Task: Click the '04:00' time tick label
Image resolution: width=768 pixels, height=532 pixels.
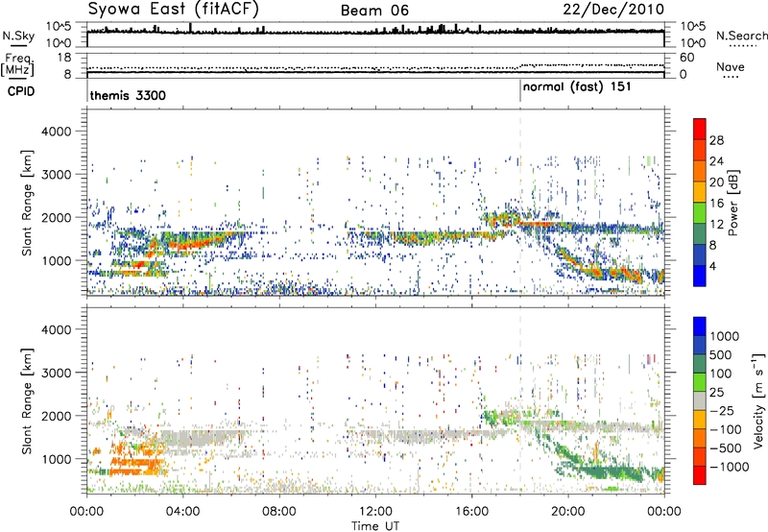Action: 182,512
